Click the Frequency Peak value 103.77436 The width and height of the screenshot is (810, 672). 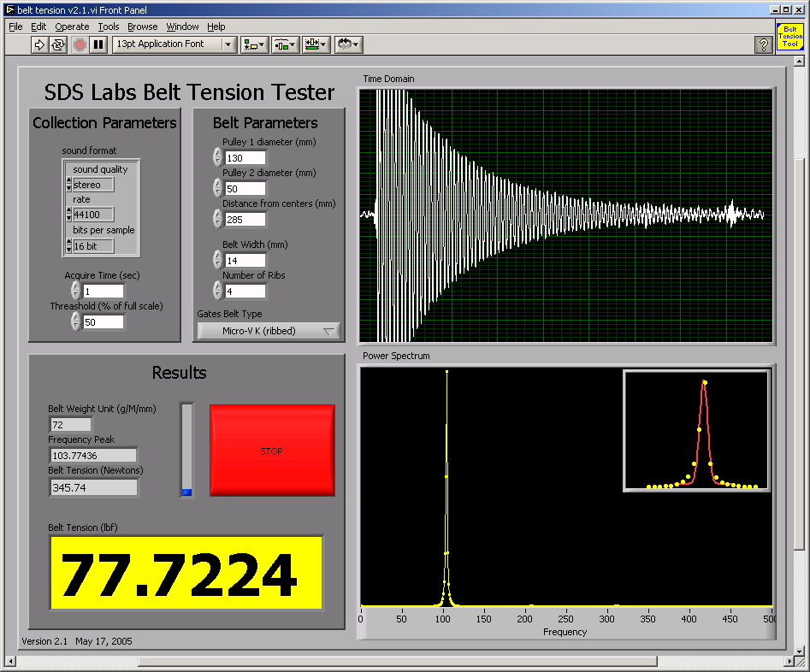[x=93, y=456]
